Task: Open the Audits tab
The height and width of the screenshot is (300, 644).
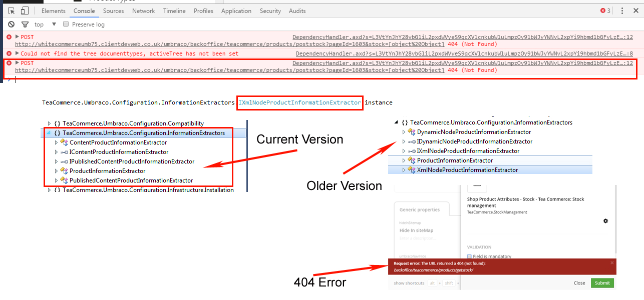Action: point(297,11)
